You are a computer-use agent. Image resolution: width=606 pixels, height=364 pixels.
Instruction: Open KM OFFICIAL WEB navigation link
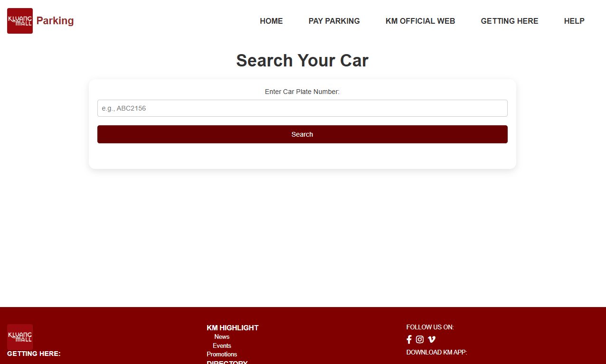[x=420, y=21]
